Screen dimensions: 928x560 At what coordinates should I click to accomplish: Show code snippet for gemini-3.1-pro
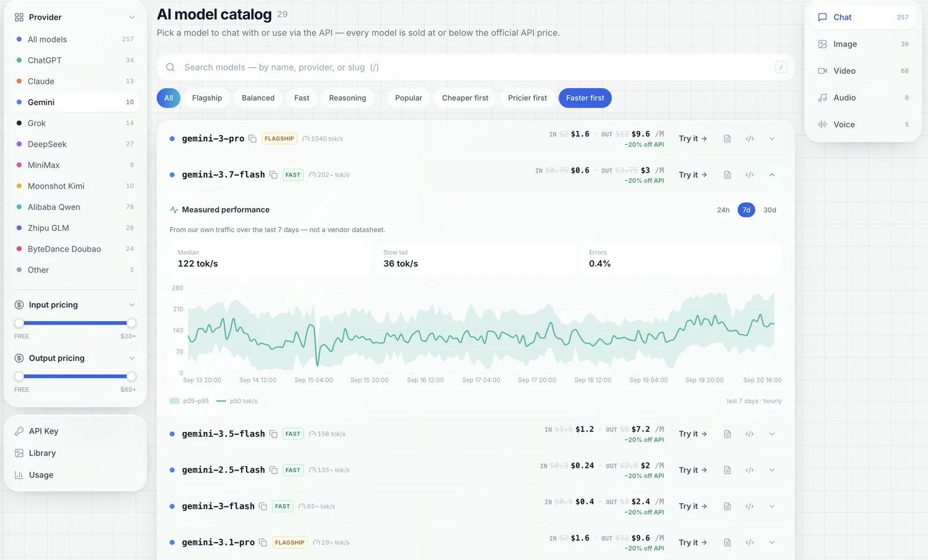pyautogui.click(x=749, y=543)
